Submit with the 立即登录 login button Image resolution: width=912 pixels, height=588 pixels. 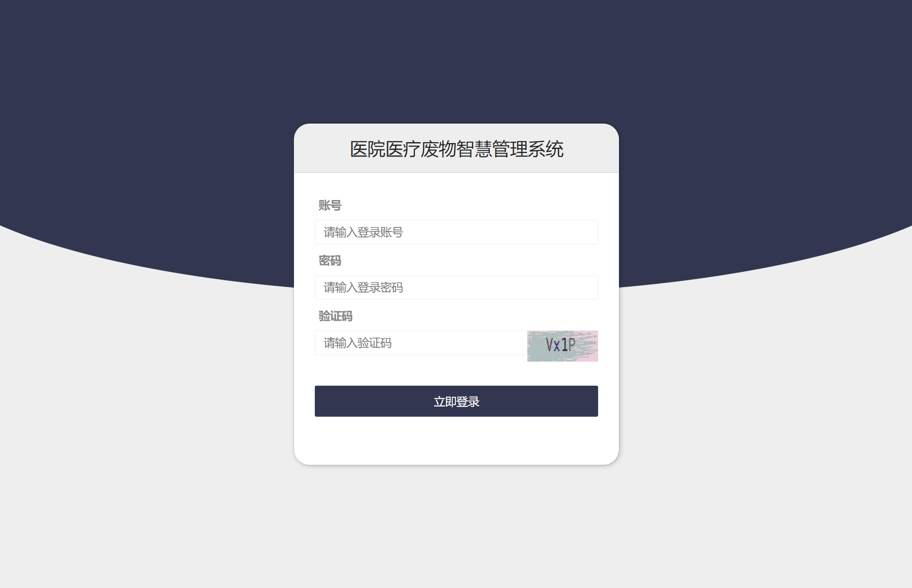(x=456, y=401)
